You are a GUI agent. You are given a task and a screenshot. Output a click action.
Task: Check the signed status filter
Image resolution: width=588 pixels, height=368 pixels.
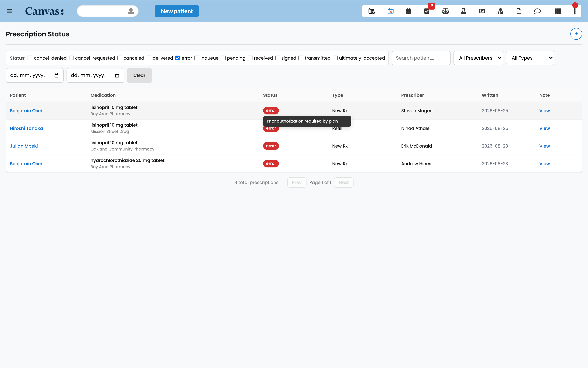tap(278, 58)
